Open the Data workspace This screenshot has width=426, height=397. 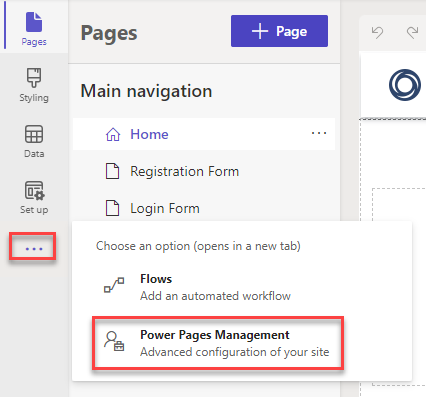[34, 142]
